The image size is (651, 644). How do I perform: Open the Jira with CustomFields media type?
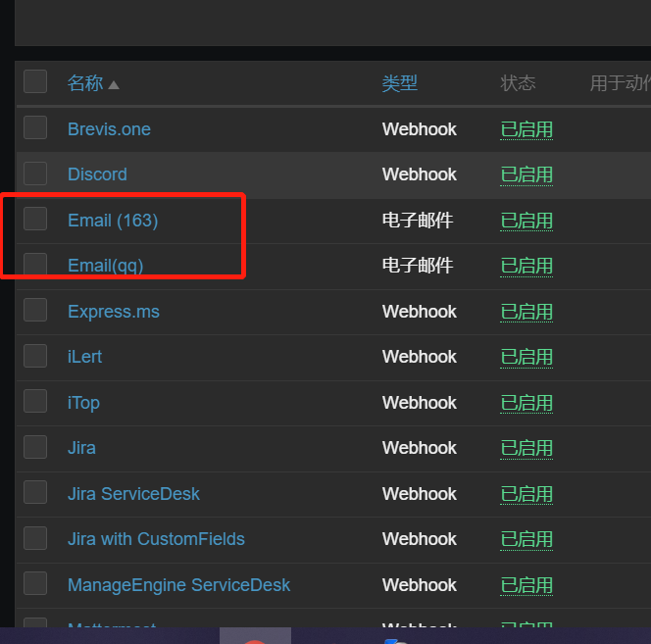tap(156, 539)
